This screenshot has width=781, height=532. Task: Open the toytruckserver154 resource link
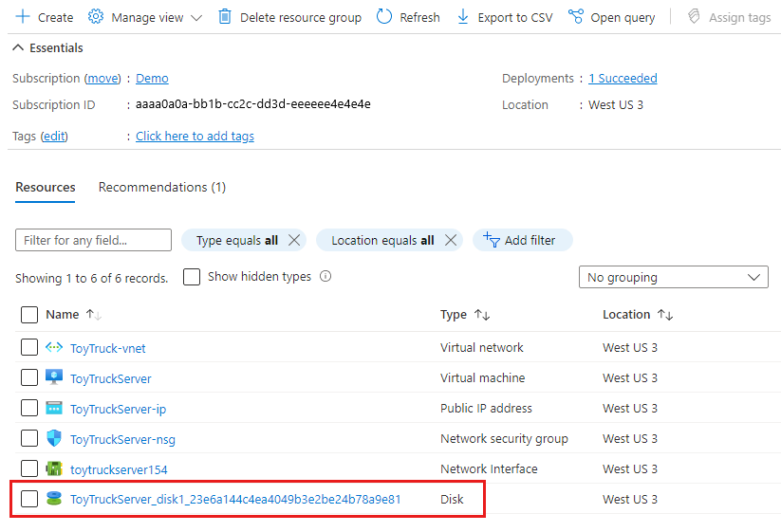[119, 469]
